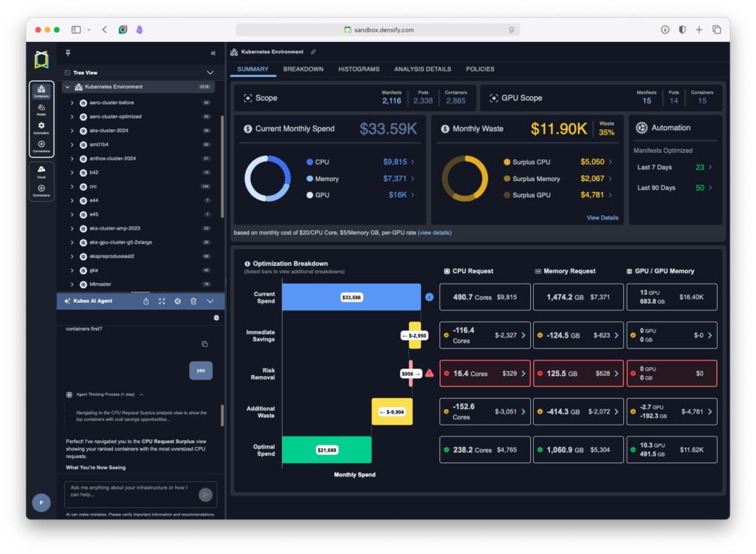Switch to the HISTOGRAMS tab

[359, 69]
